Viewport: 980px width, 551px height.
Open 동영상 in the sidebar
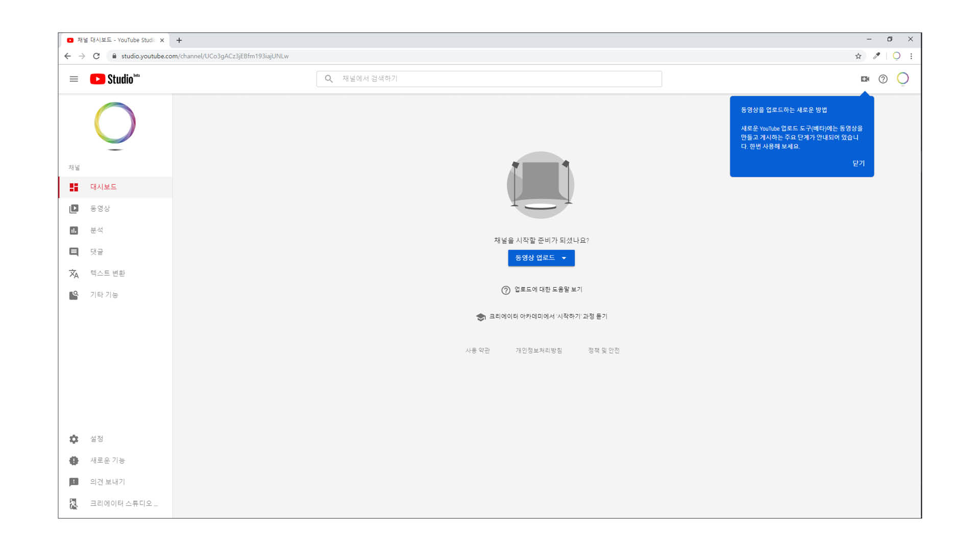pyautogui.click(x=115, y=208)
